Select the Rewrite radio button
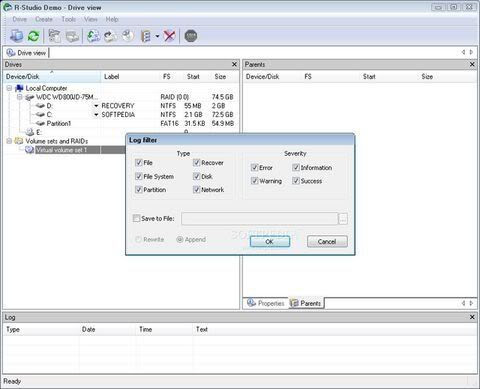The height and width of the screenshot is (389, 480). point(138,239)
